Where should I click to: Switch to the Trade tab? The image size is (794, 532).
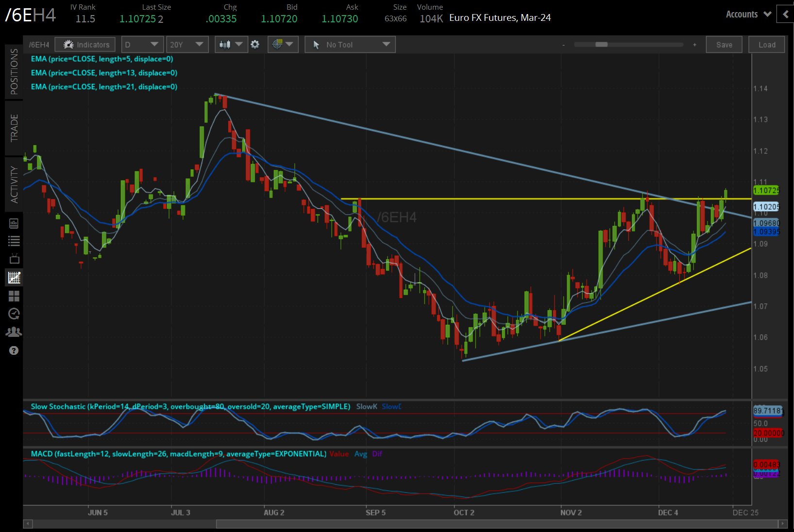[14, 128]
